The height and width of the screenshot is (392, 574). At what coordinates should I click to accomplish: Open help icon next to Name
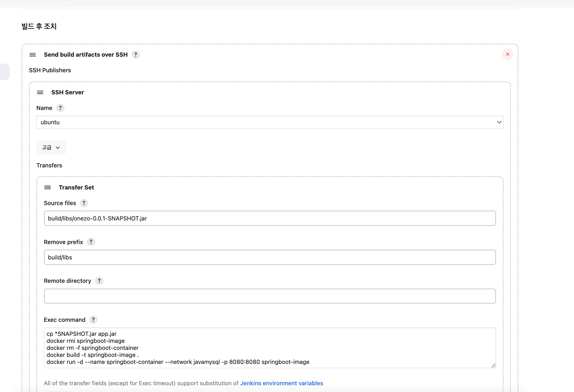point(60,108)
